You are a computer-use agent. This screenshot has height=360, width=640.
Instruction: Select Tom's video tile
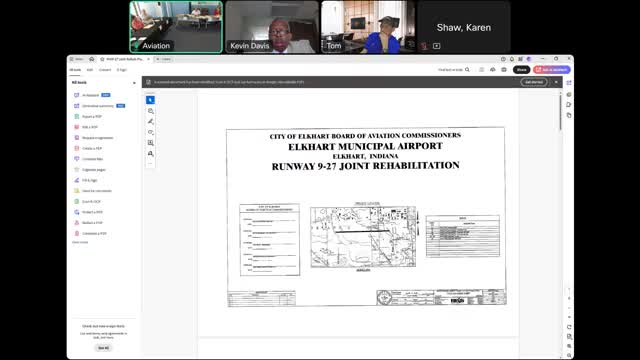368,27
